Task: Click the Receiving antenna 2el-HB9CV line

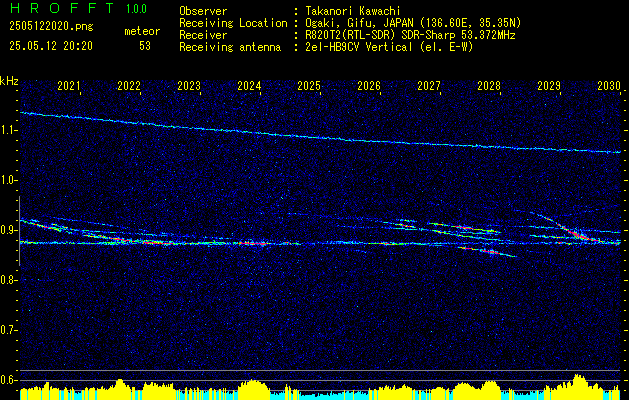Action: coord(389,47)
